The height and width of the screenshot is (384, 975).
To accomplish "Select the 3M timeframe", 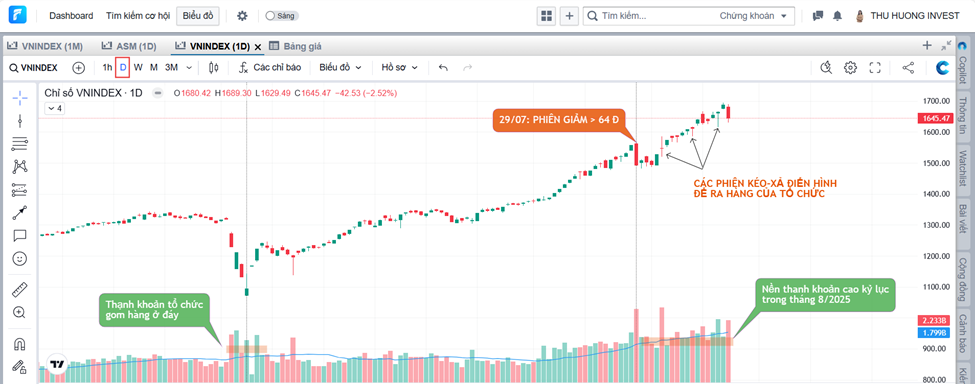I will coord(171,67).
